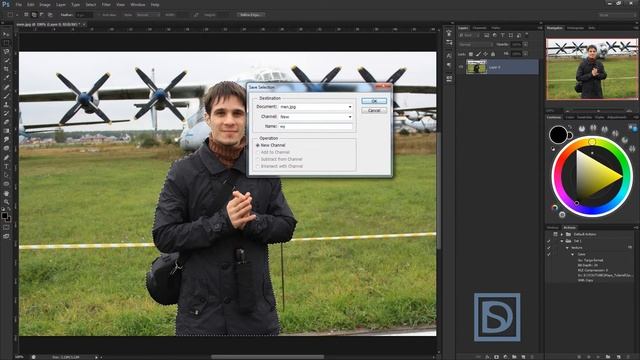The image size is (640, 360).
Task: Select the Rectangular Marquee tool
Action: coord(6,43)
